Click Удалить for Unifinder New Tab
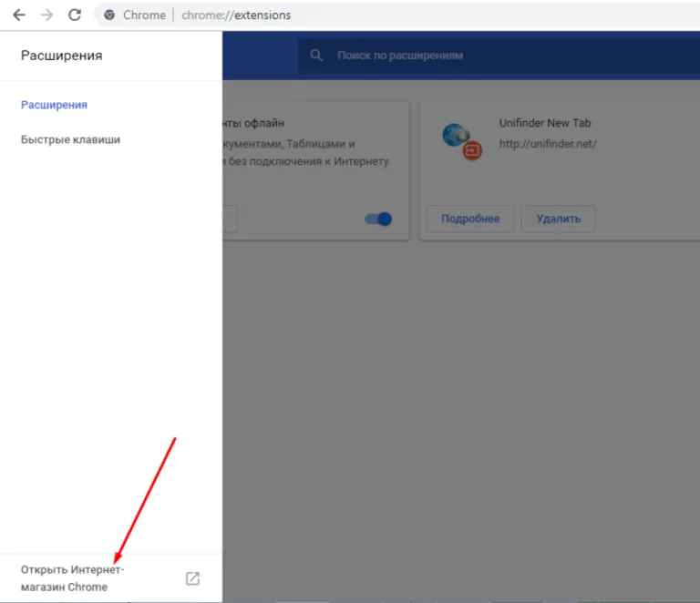This screenshot has height=603, width=700. pos(559,219)
